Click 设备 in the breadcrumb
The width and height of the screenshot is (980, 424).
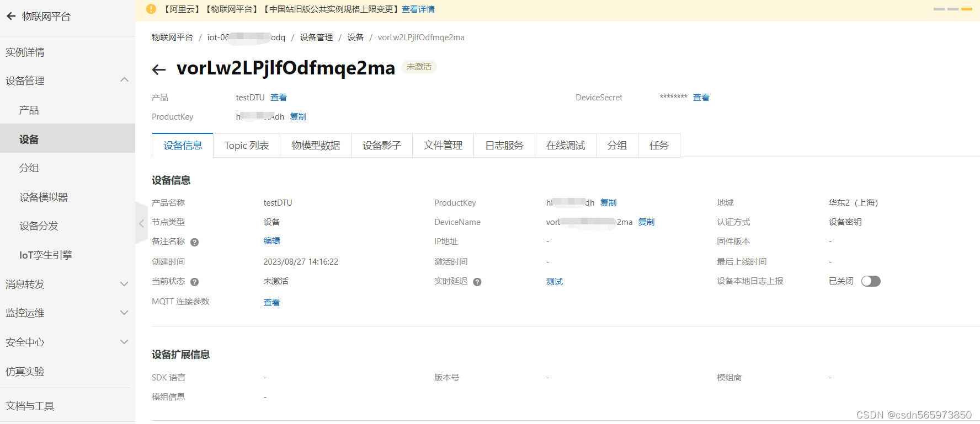(x=355, y=37)
